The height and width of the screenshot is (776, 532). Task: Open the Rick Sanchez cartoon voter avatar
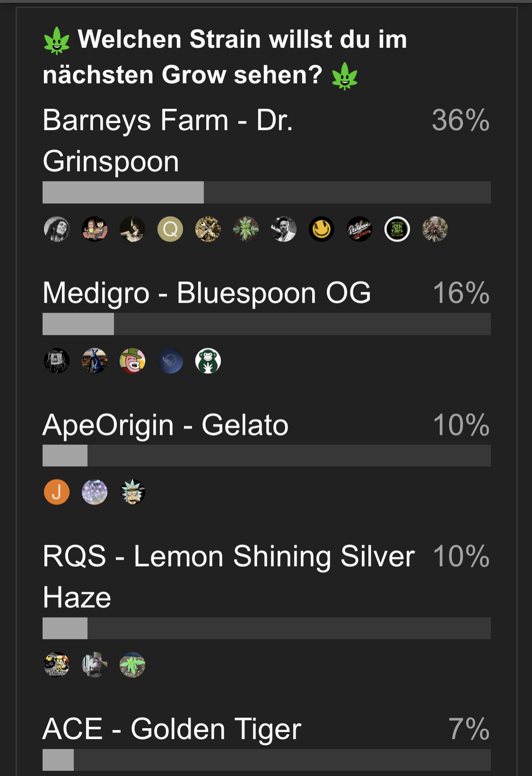pyautogui.click(x=132, y=492)
